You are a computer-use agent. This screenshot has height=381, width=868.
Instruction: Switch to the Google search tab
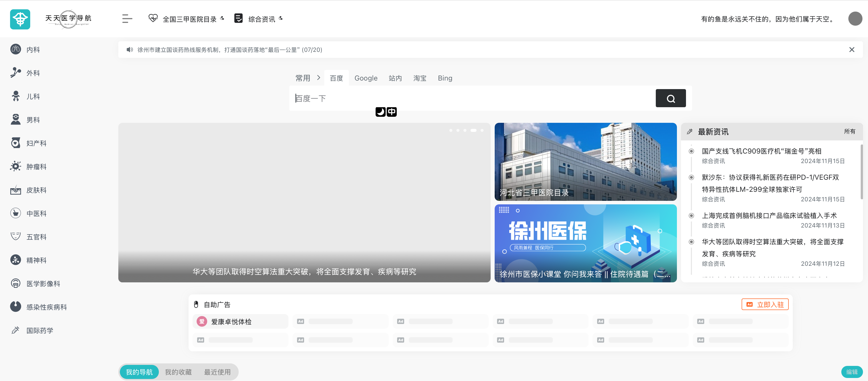point(366,78)
